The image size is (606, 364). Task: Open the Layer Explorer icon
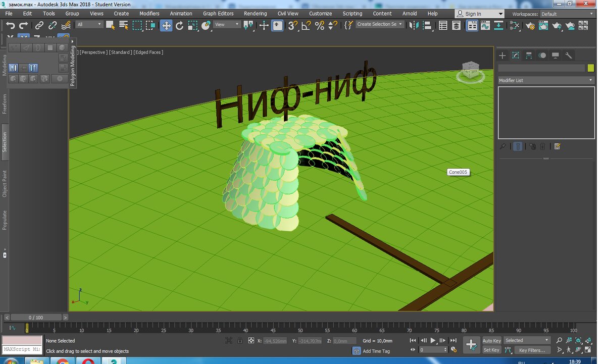click(x=456, y=25)
